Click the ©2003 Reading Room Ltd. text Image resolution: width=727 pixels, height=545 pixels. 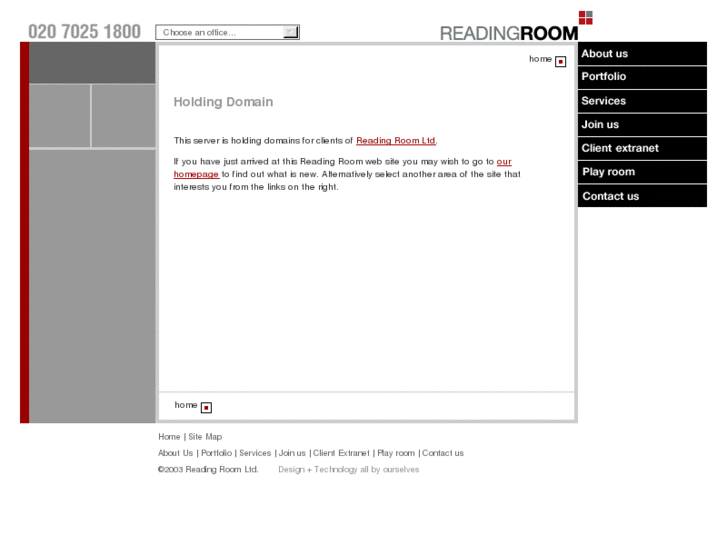tap(208, 469)
